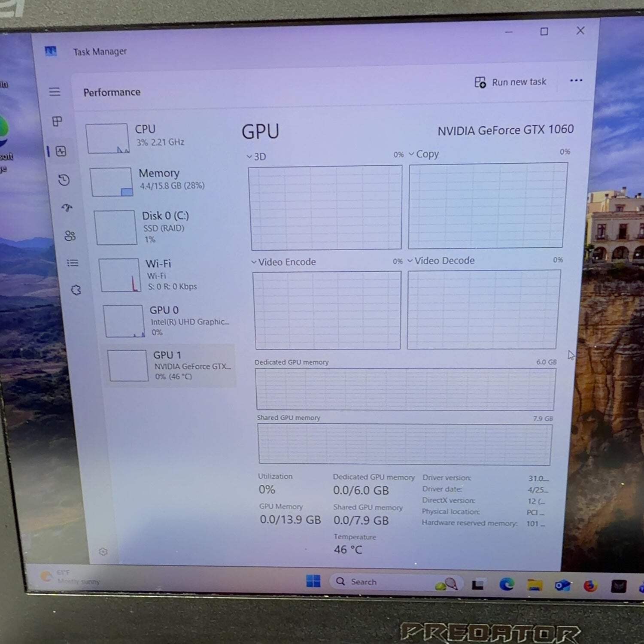The height and width of the screenshot is (644, 644).
Task: Click the DirectX version label
Action: point(448,500)
